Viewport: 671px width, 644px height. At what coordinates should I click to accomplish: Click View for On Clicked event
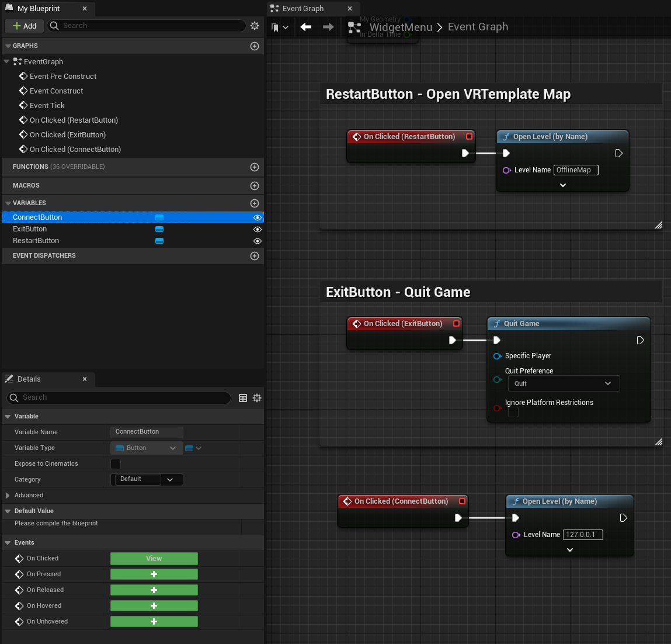pos(154,559)
